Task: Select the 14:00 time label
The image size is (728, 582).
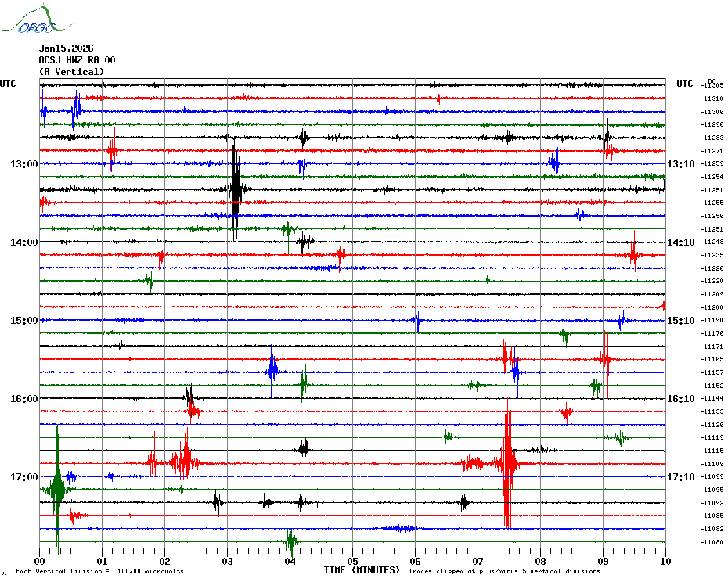Action: click(x=24, y=242)
